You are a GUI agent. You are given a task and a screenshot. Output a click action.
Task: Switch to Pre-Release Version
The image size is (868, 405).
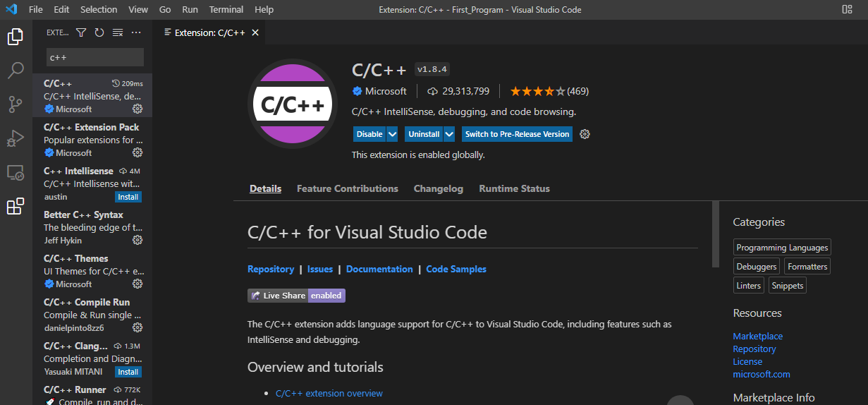(517, 134)
